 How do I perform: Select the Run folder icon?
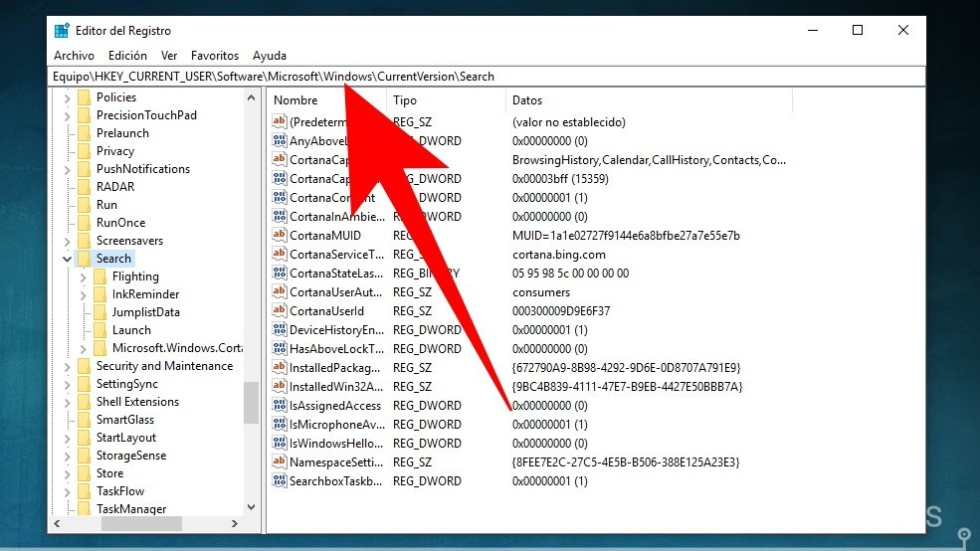[x=84, y=205]
